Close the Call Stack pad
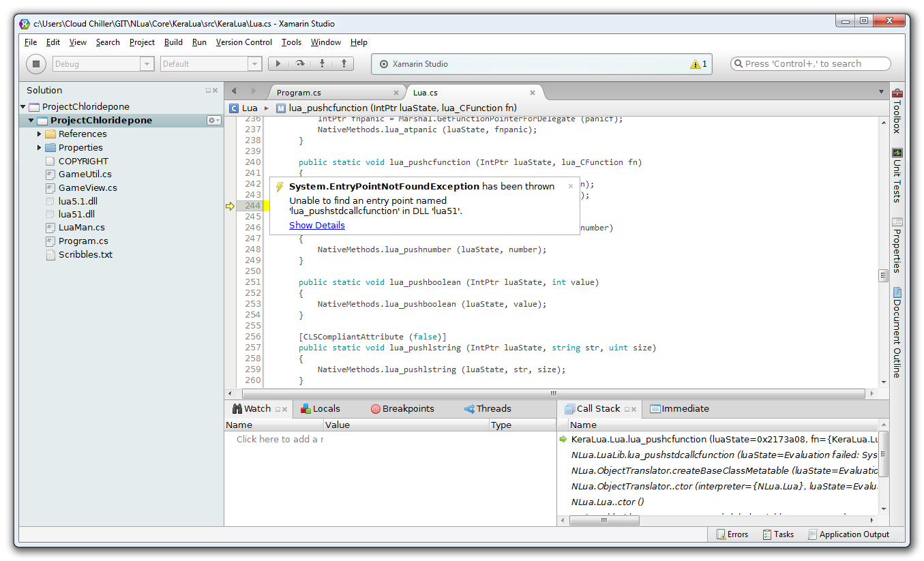The height and width of the screenshot is (561, 924). click(634, 409)
